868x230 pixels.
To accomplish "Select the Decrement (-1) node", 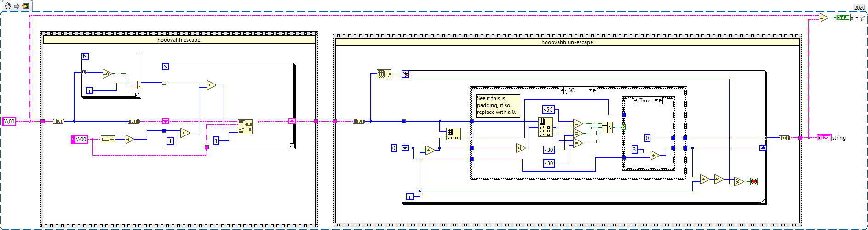I will [129, 139].
